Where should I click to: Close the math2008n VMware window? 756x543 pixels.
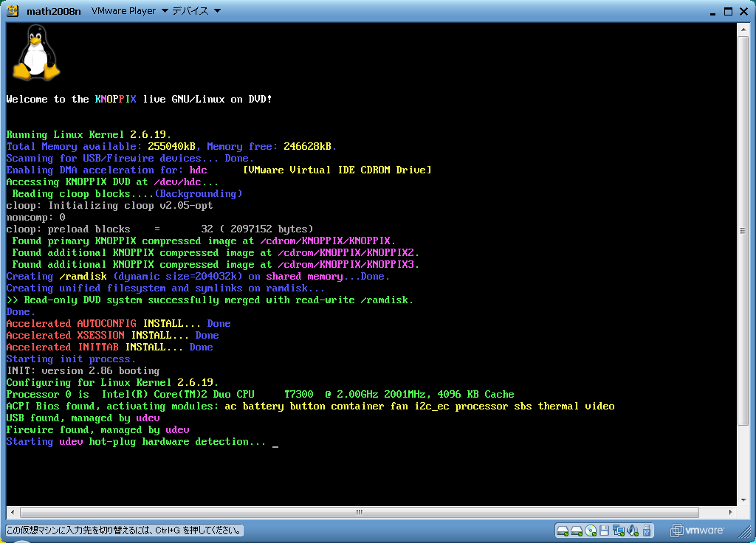(x=744, y=12)
